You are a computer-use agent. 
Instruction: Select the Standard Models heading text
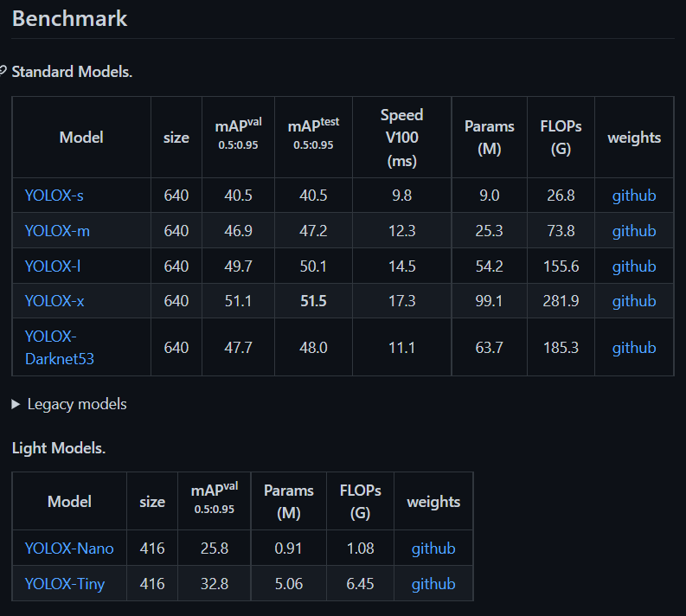coord(72,72)
